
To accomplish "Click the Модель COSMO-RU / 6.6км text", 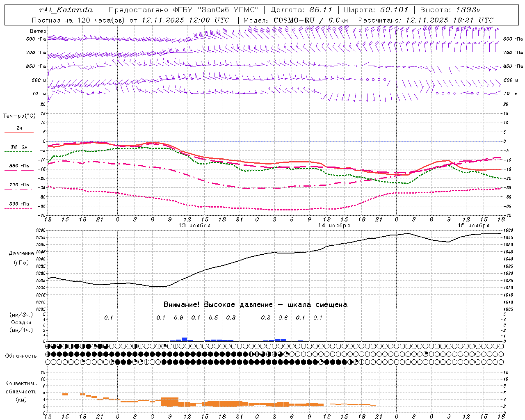I will pos(296,20).
